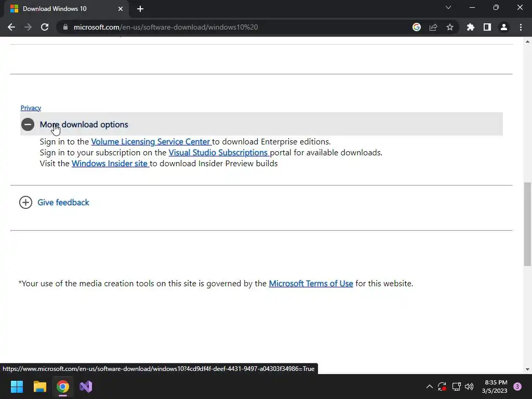The height and width of the screenshot is (399, 532).
Task: Toggle the browser side panel
Action: pyautogui.click(x=487, y=27)
